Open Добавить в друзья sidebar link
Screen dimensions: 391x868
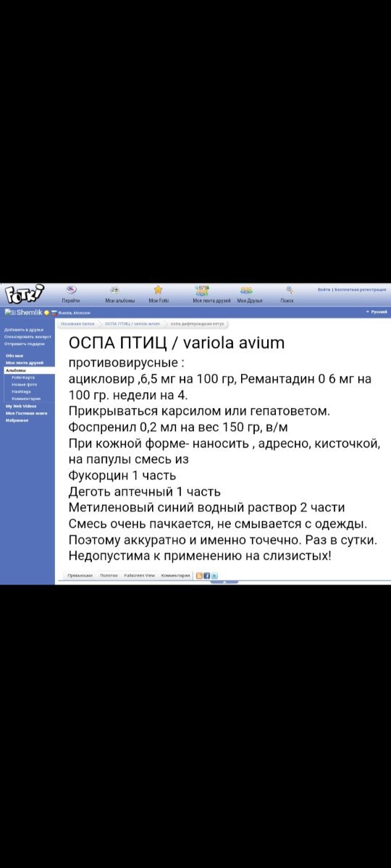(23, 329)
